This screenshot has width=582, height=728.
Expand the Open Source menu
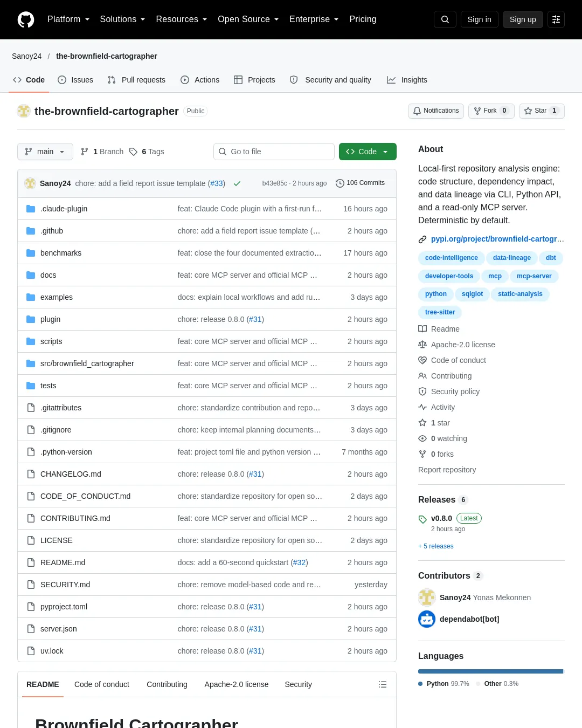pos(248,19)
